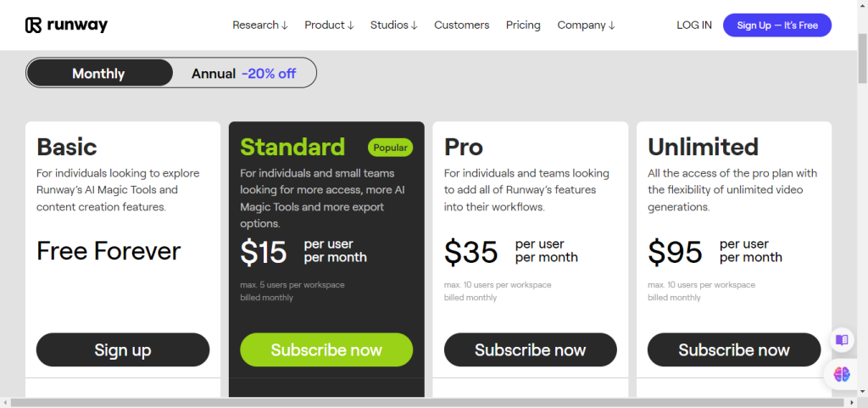Expand the Research dropdown menu

point(260,25)
